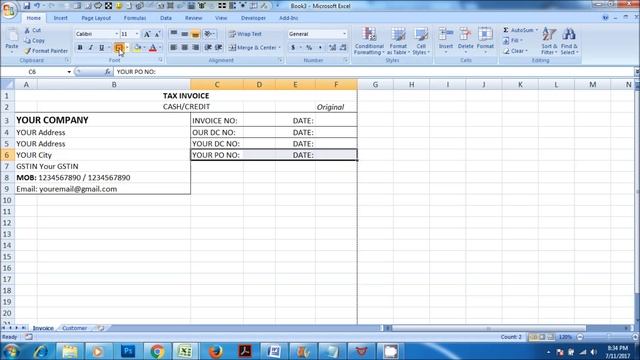Click the formula bar text

click(x=136, y=72)
